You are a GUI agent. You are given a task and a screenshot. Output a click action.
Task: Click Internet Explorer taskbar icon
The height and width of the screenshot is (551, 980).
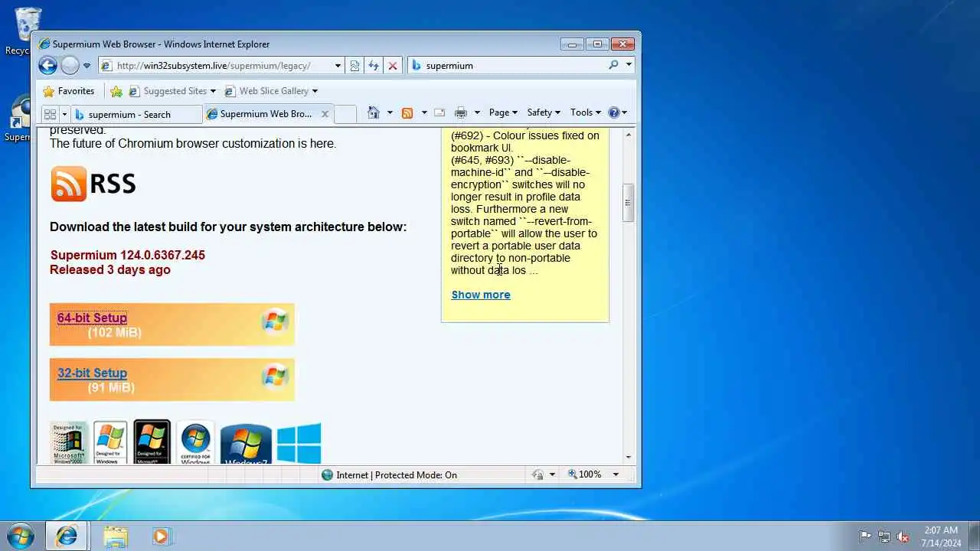click(x=67, y=536)
